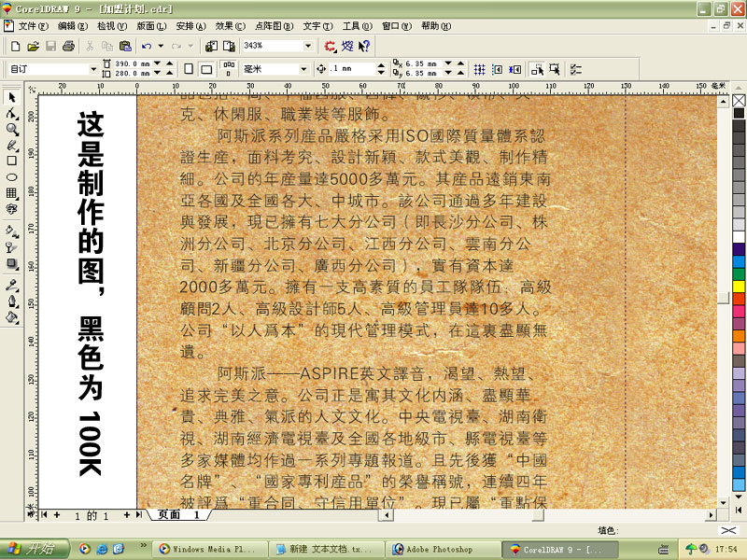Undo the last action
This screenshot has width=747, height=560.
[147, 46]
